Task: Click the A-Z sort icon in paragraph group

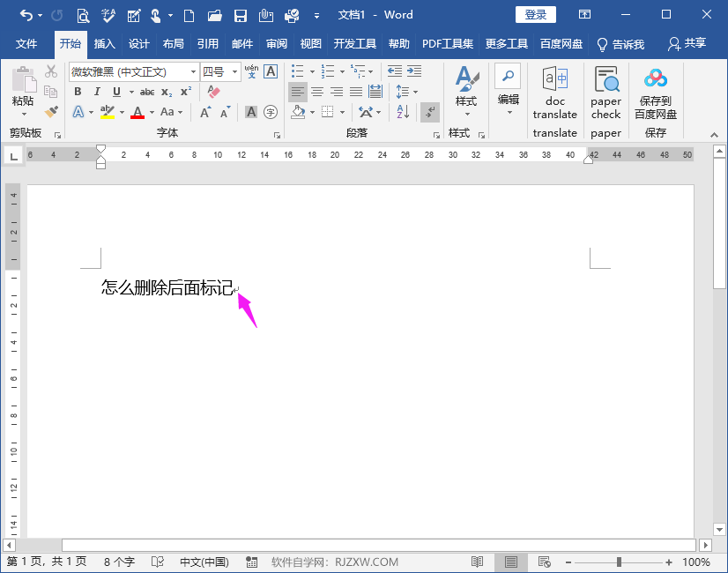Action: (x=403, y=111)
